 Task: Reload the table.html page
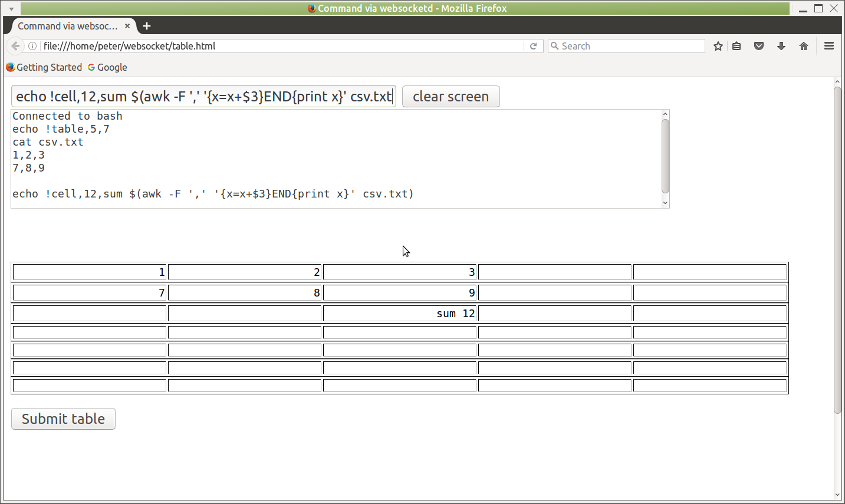(533, 45)
